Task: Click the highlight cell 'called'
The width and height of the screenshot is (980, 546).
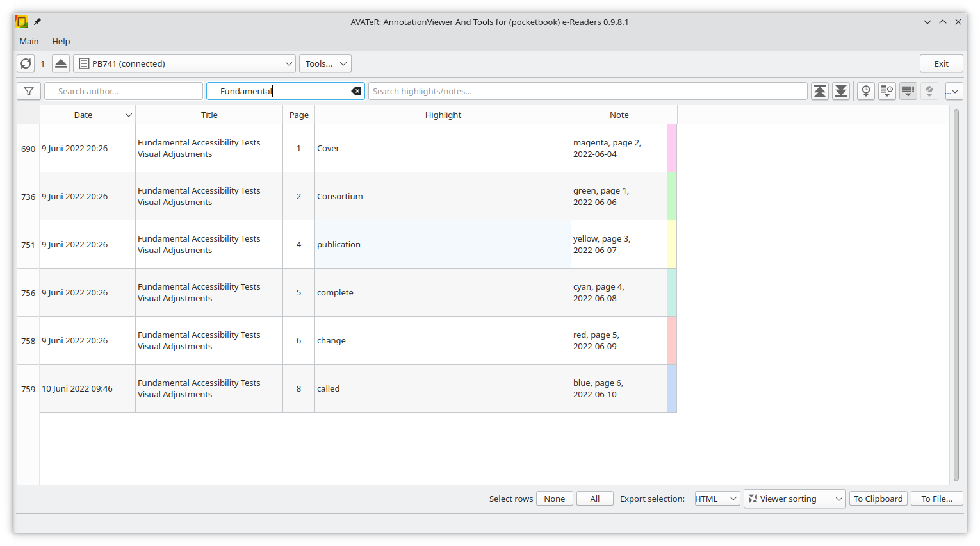Action: click(443, 388)
